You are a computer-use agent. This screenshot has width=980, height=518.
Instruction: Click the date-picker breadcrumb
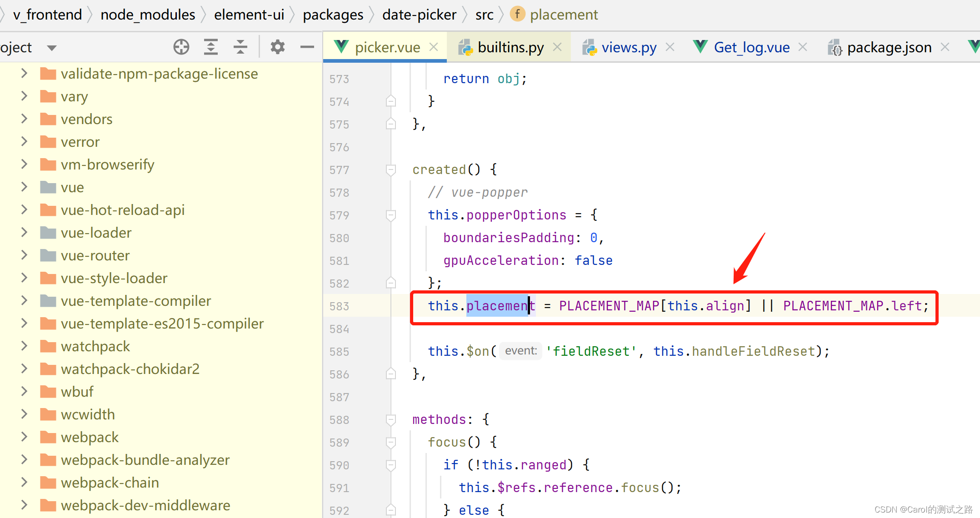419,15
